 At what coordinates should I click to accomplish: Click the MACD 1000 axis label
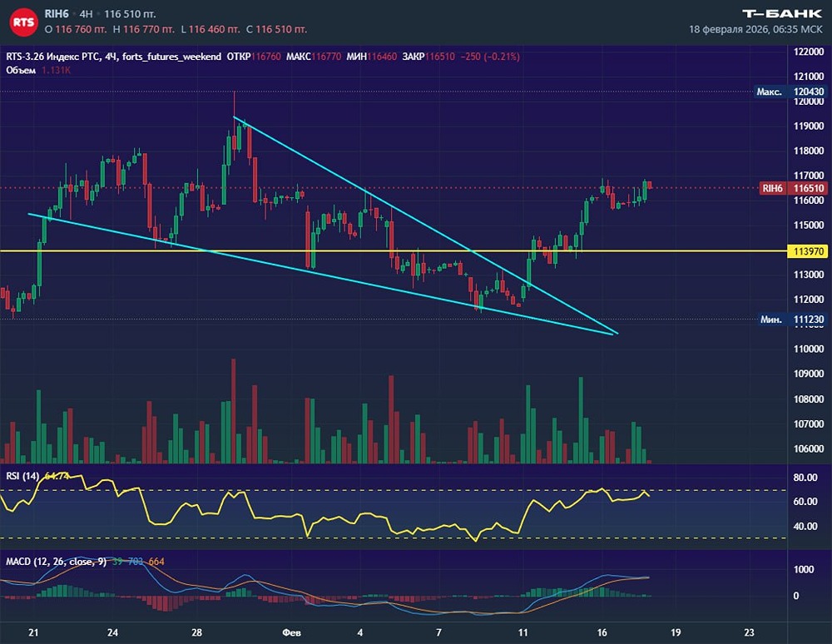[x=804, y=569]
